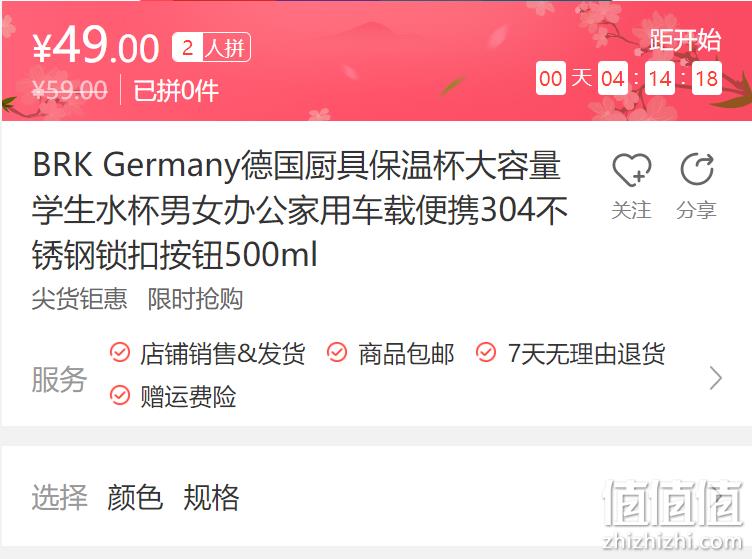Screen dimensions: 752x559
Task: Click the 7天无理由退货 checkmark icon
Action: [x=486, y=353]
